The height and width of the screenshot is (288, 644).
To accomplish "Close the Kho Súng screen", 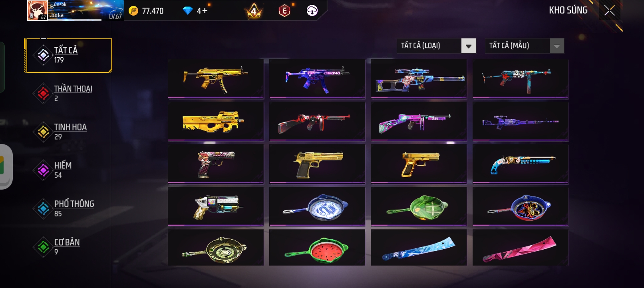I will (x=610, y=10).
